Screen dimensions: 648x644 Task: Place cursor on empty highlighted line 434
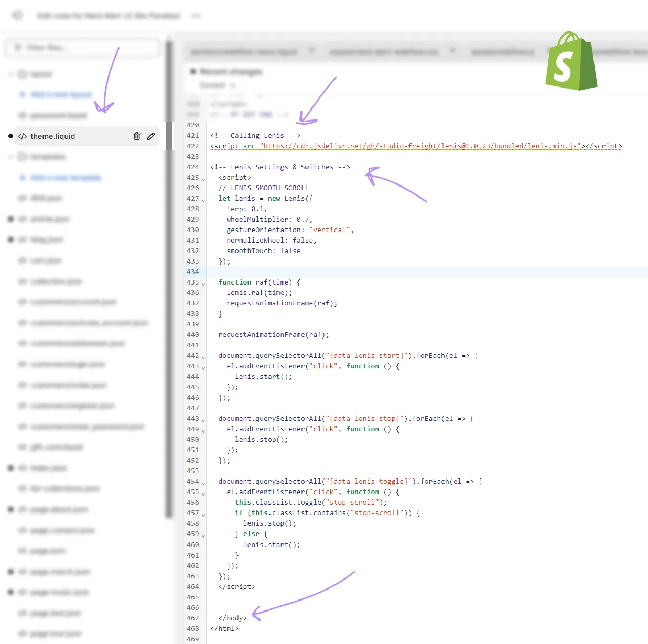[x=427, y=272]
